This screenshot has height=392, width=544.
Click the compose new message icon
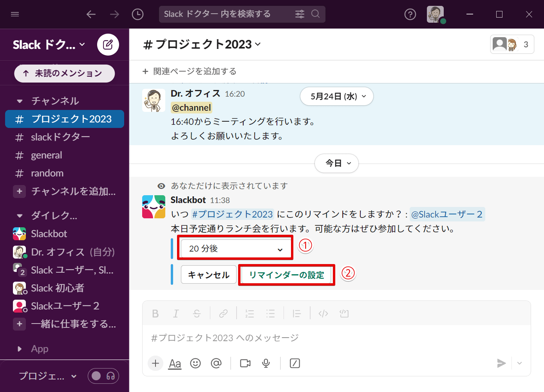(x=108, y=45)
